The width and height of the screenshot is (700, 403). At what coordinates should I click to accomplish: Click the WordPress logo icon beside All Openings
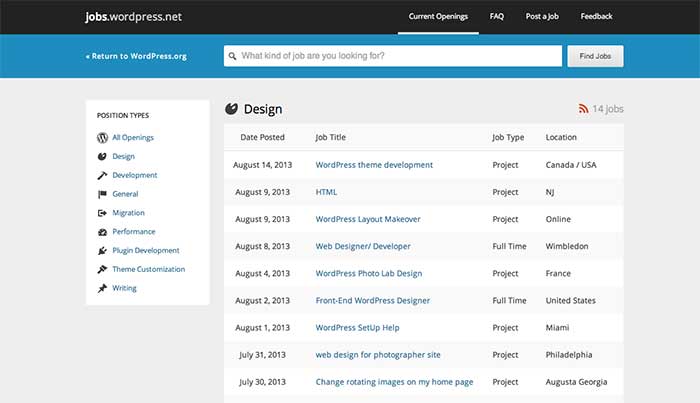[102, 137]
